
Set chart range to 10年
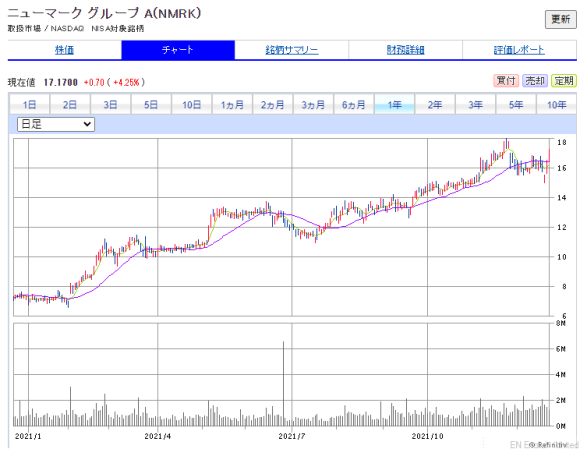pyautogui.click(x=557, y=105)
